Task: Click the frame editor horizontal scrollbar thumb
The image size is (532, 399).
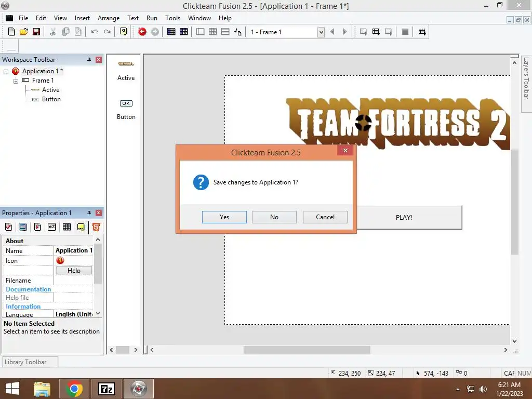Action: 307,350
